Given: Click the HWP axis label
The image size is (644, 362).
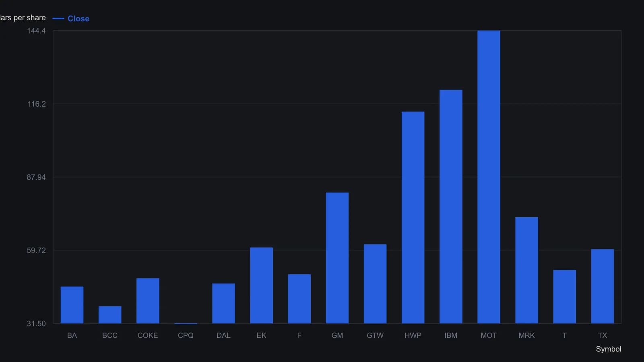Looking at the screenshot, I should [x=413, y=335].
